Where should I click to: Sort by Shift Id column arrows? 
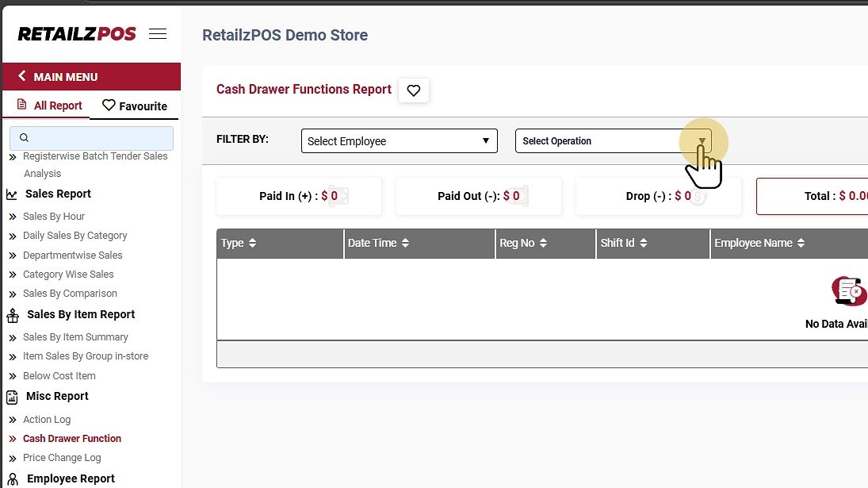coord(644,244)
